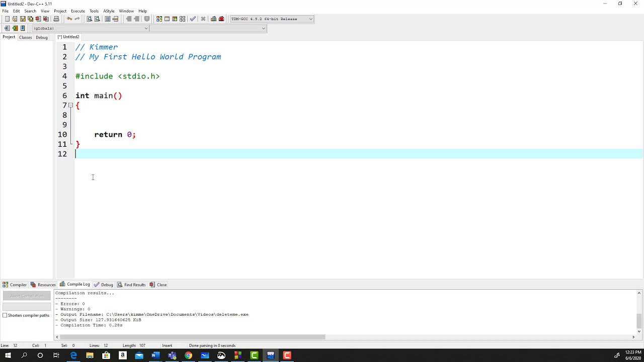Viewport: 644px width, 362px height.
Task: Save the current file via toolbar
Action: tap(23, 19)
